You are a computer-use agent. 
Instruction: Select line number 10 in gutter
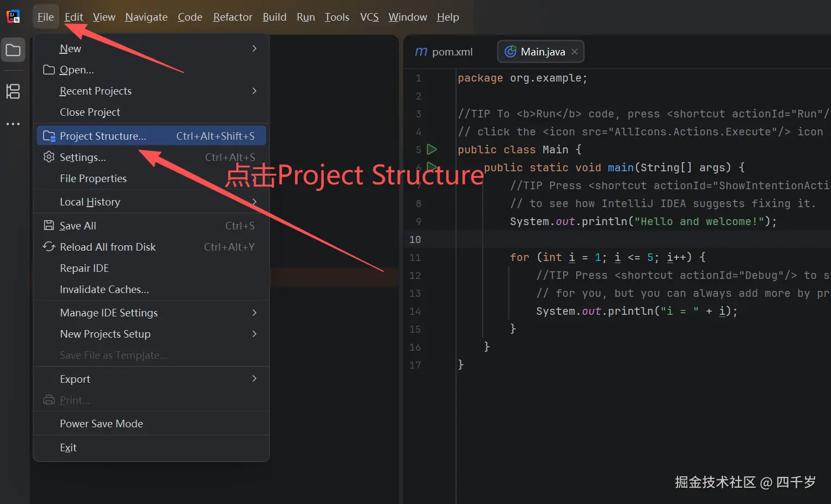[x=415, y=239]
